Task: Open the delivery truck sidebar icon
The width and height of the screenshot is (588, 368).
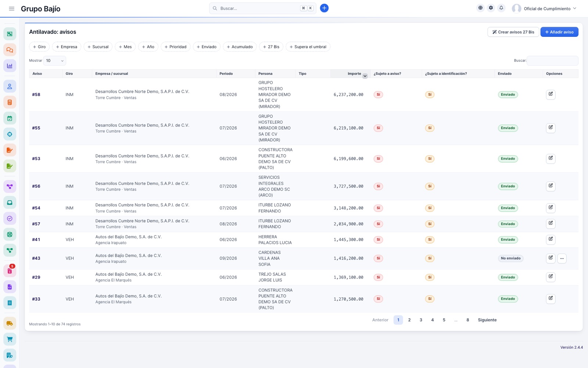Action: [x=10, y=323]
